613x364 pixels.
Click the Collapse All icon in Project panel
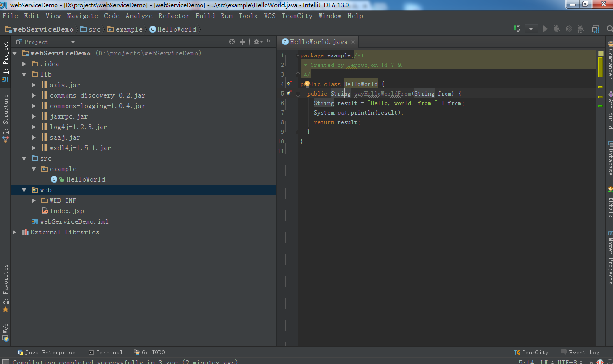click(243, 42)
